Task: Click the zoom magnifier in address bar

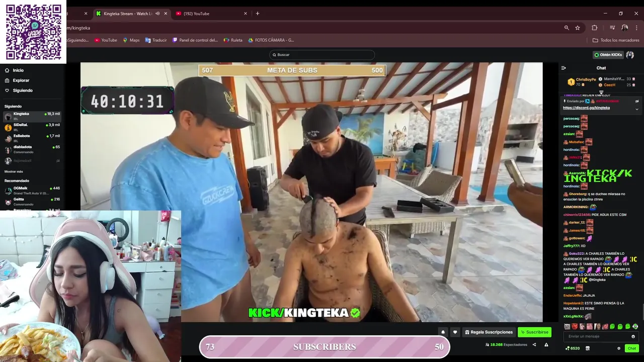Action: (567, 28)
